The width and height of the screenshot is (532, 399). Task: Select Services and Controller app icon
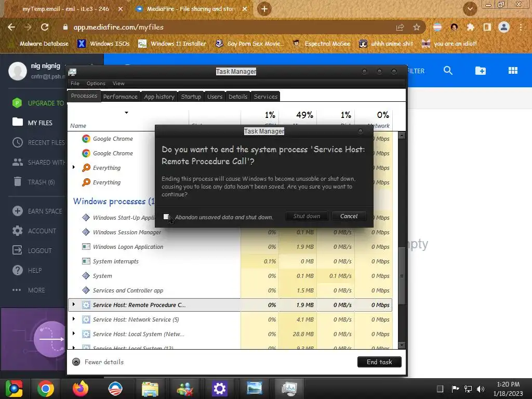pos(86,290)
